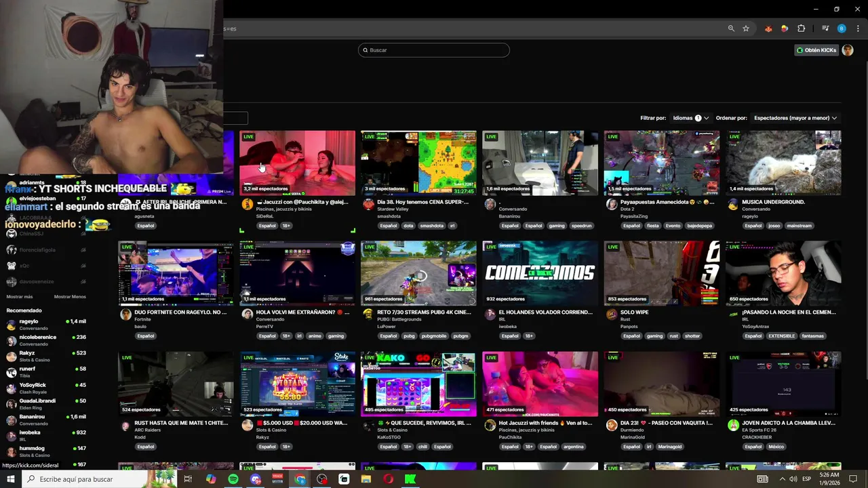The width and height of the screenshot is (868, 488).
Task: Open MUSICA UNDERGROUND stream thumbnail
Action: (x=783, y=163)
